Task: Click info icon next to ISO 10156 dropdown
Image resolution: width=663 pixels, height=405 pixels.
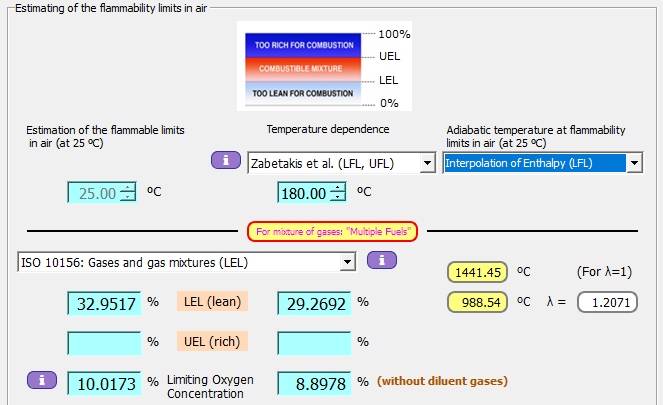Action: click(x=381, y=260)
